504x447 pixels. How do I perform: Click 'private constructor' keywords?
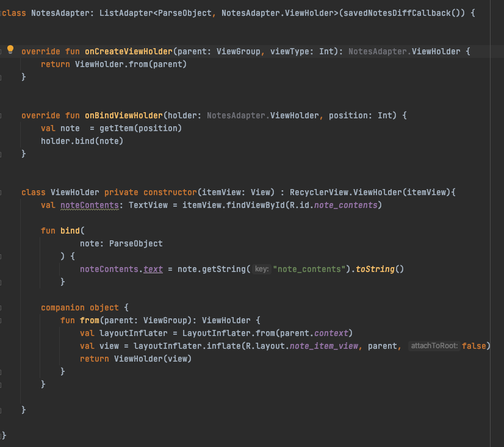[151, 192]
